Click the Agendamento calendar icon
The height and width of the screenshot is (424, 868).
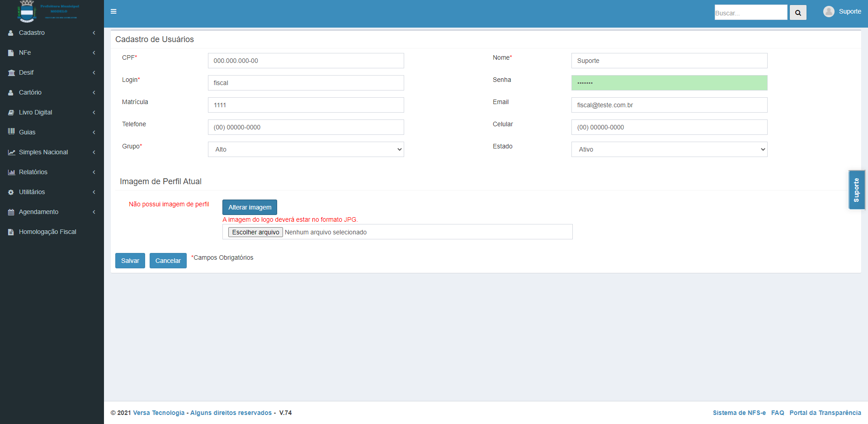pos(11,212)
